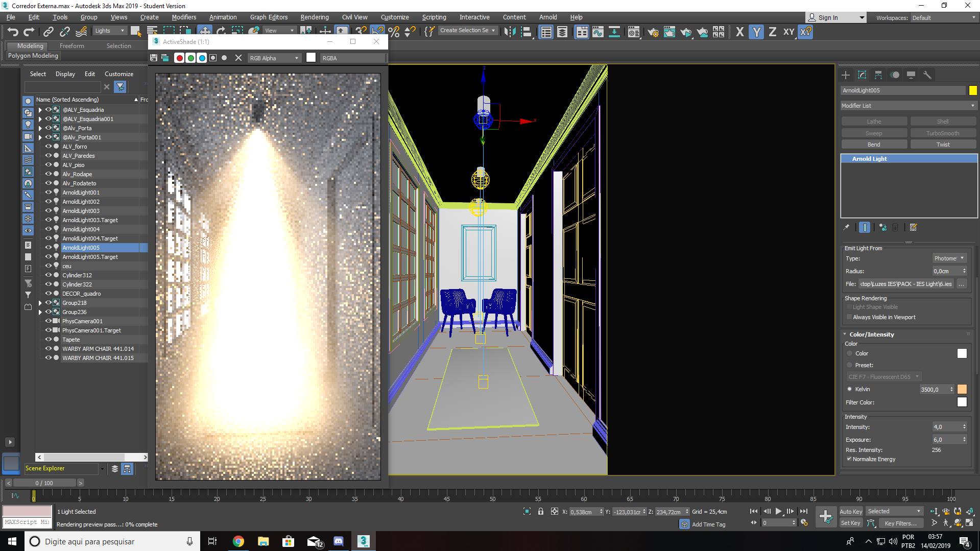Switch to the Freeform ribbon tab

(x=72, y=46)
